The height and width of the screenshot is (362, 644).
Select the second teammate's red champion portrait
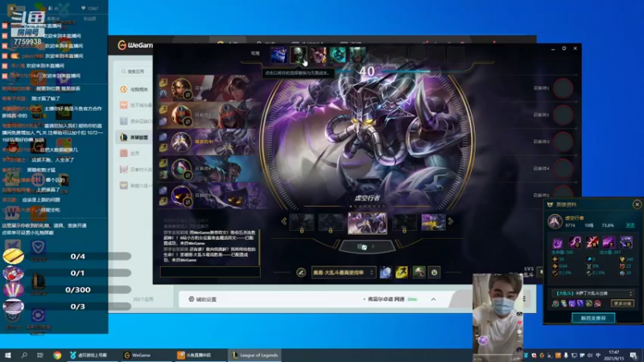[x=181, y=114]
